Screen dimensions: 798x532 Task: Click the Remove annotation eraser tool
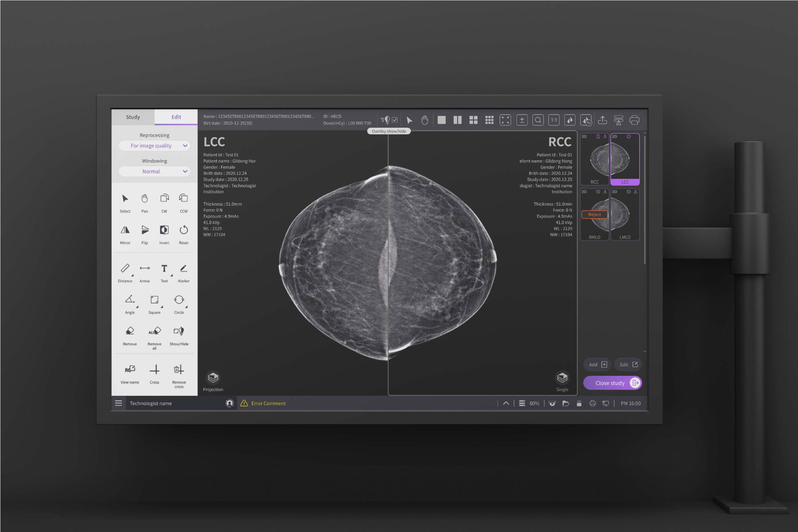pyautogui.click(x=130, y=336)
